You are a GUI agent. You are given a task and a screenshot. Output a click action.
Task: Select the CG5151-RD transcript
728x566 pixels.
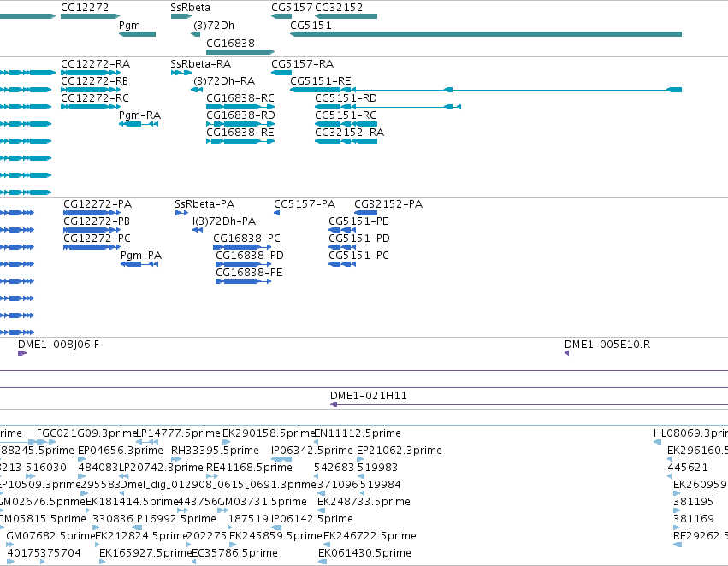388,107
